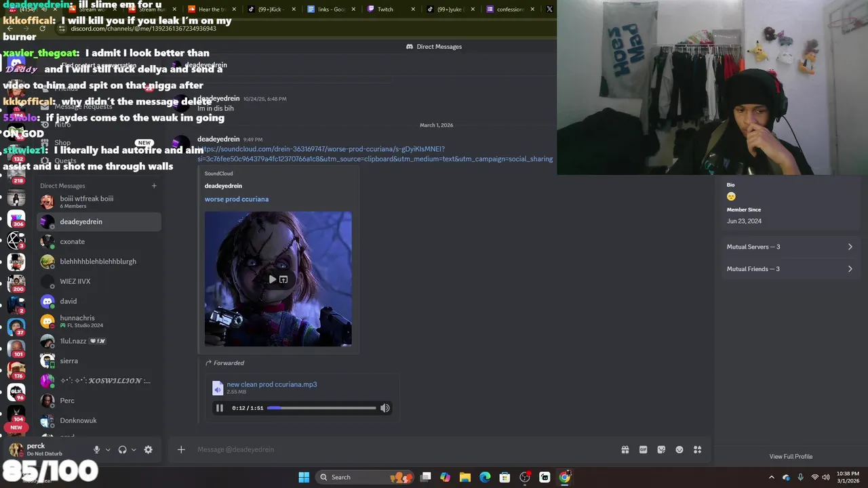The image size is (868, 488).
Task: Seek within the audio attachment progress bar
Action: tap(321, 408)
